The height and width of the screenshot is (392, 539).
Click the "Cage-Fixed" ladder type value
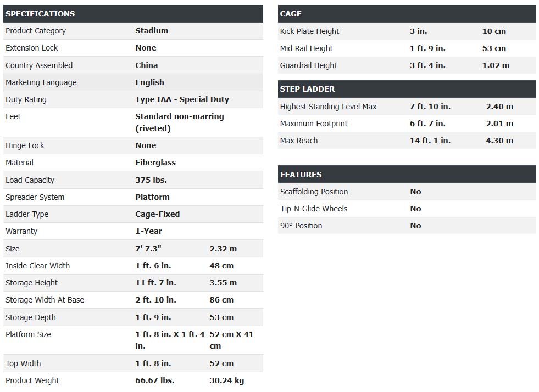[158, 214]
